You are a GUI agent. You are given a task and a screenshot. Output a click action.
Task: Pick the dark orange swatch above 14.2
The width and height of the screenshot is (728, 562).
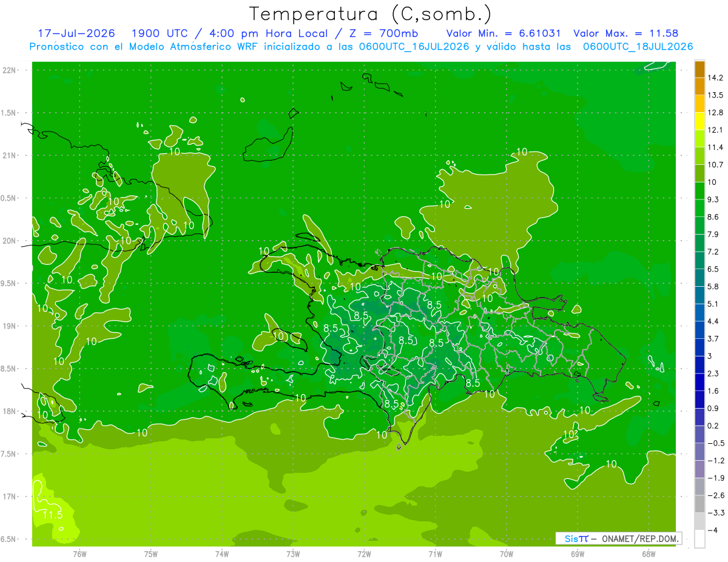pyautogui.click(x=700, y=69)
